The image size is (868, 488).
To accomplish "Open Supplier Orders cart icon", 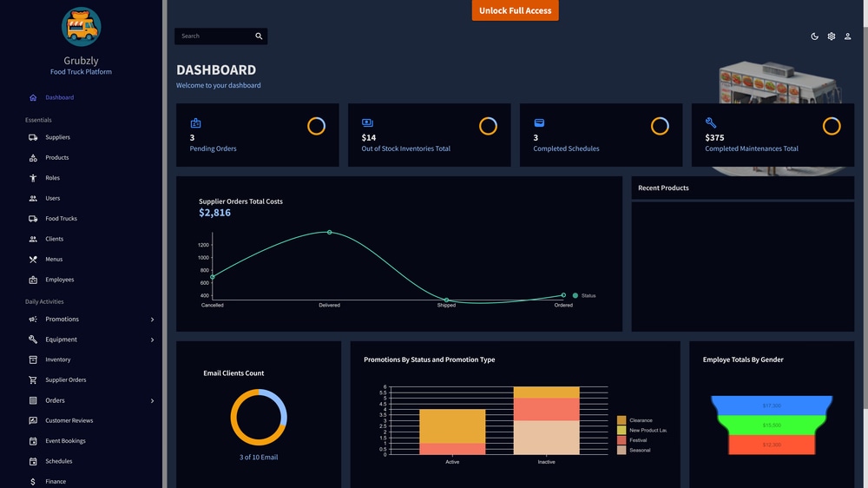I will click(33, 380).
